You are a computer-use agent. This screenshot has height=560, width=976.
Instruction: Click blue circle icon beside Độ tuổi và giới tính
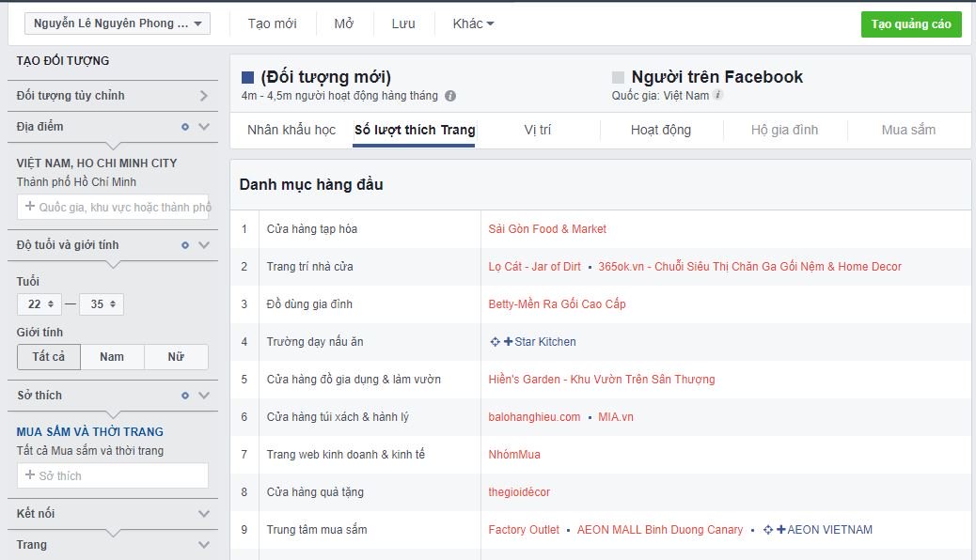(x=185, y=245)
